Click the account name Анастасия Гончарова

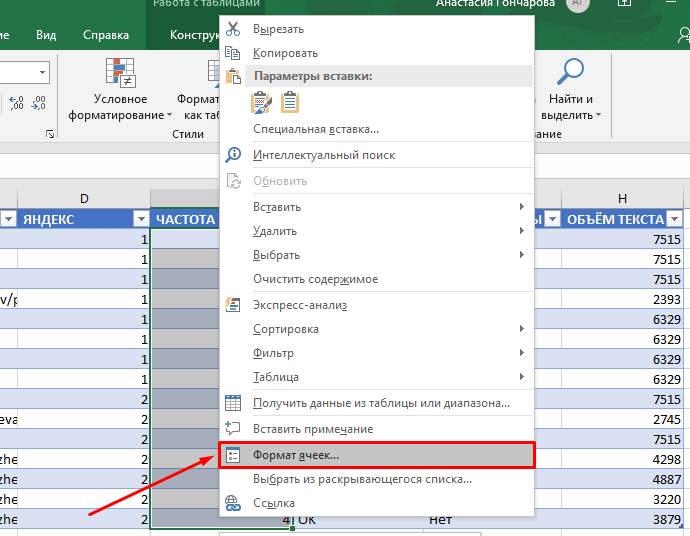pyautogui.click(x=495, y=4)
